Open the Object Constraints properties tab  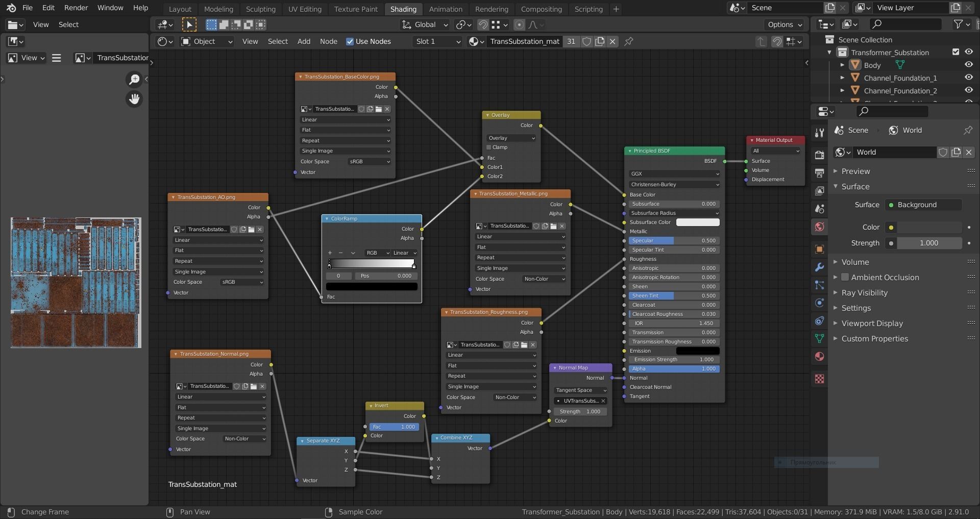(x=819, y=320)
